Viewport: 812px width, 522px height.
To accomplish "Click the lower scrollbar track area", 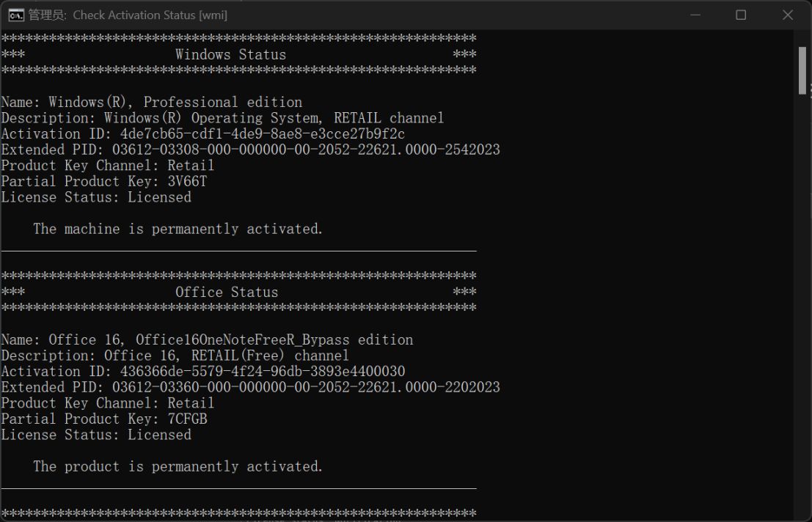I will click(x=802, y=330).
